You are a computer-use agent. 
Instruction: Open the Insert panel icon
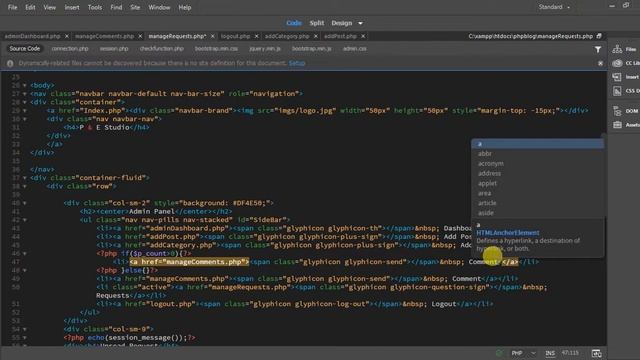pyautogui.click(x=617, y=77)
